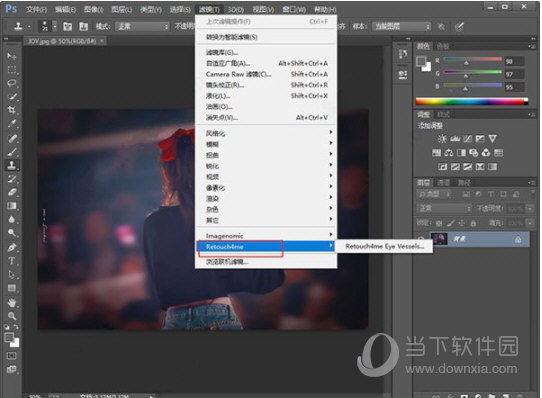The height and width of the screenshot is (398, 542).
Task: Switch to the 通道 (Channels) tab
Action: pos(444,182)
